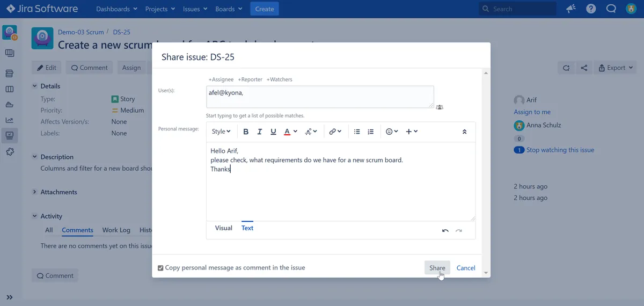Open the Help question mark icon
The image size is (644, 306).
pyautogui.click(x=591, y=9)
